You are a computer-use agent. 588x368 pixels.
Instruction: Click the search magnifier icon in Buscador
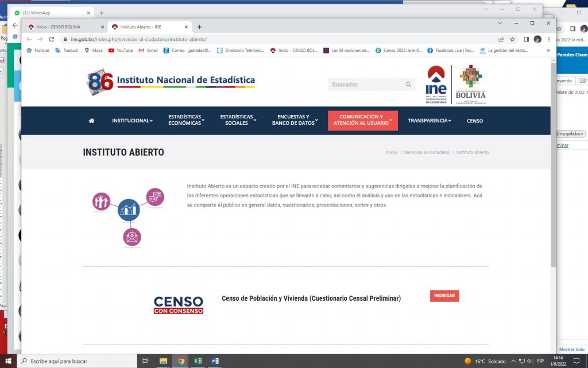(408, 85)
